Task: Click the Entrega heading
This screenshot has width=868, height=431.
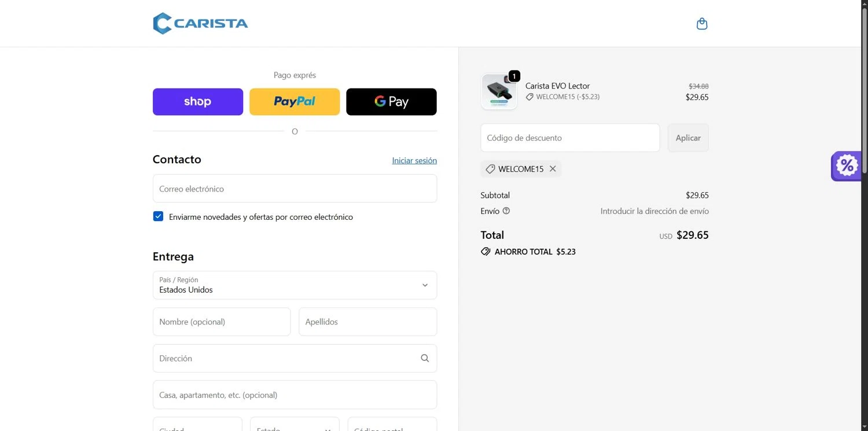Action: pyautogui.click(x=173, y=256)
